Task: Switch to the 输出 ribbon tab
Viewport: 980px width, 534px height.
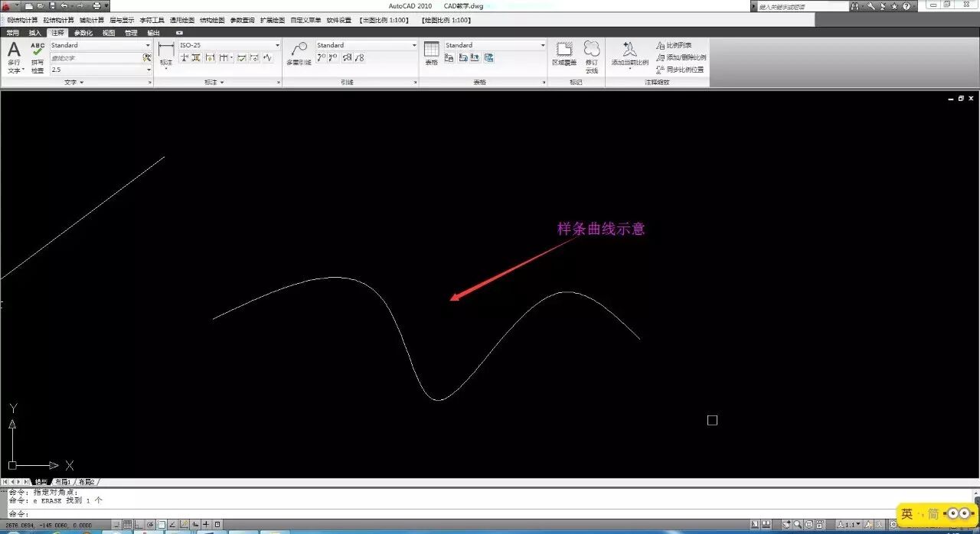Action: click(x=154, y=33)
